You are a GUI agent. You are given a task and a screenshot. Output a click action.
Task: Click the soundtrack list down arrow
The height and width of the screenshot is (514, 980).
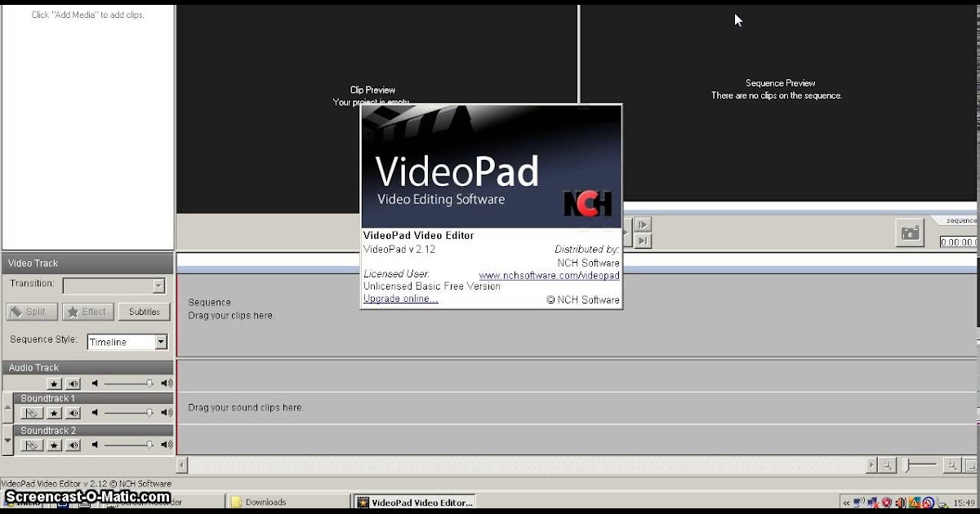(x=7, y=439)
